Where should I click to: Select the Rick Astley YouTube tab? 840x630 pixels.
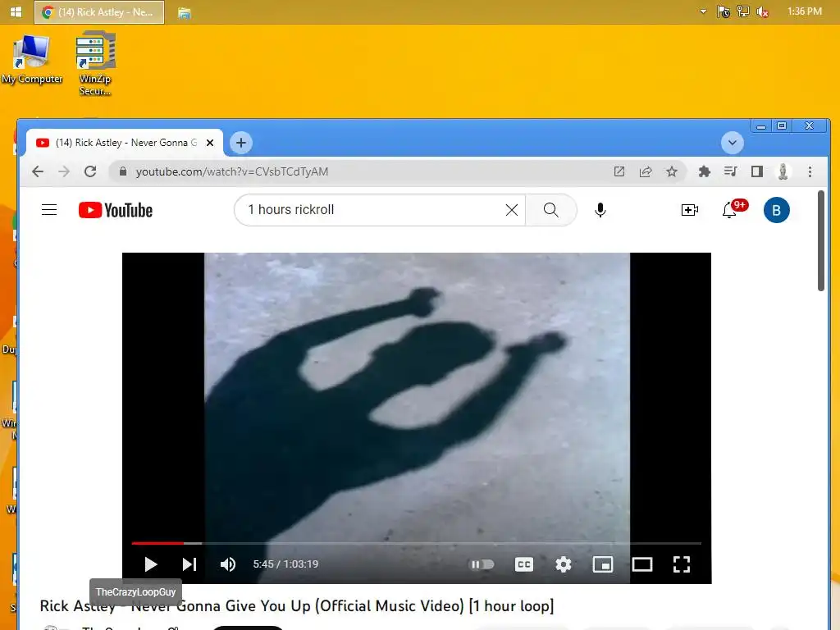(x=125, y=143)
